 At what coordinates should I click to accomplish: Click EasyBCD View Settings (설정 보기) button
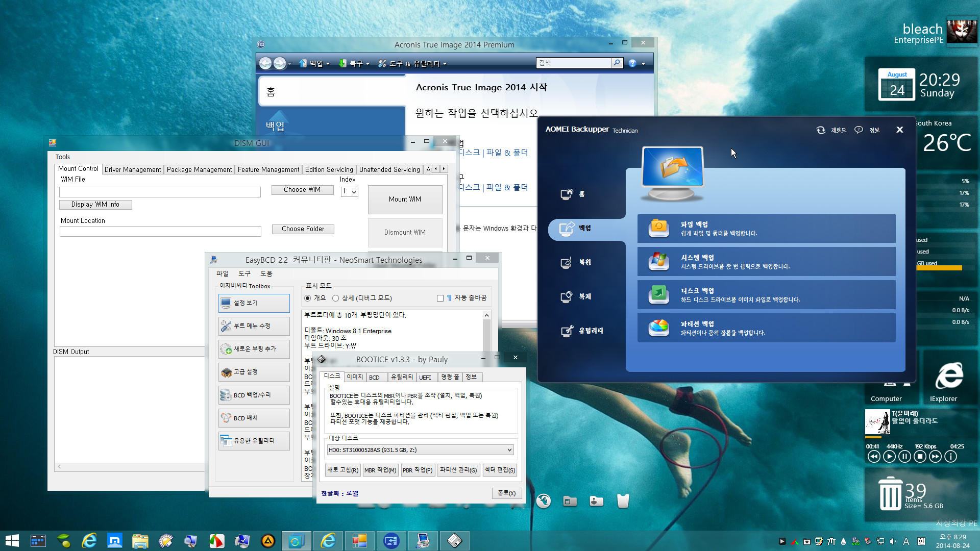[x=254, y=303]
